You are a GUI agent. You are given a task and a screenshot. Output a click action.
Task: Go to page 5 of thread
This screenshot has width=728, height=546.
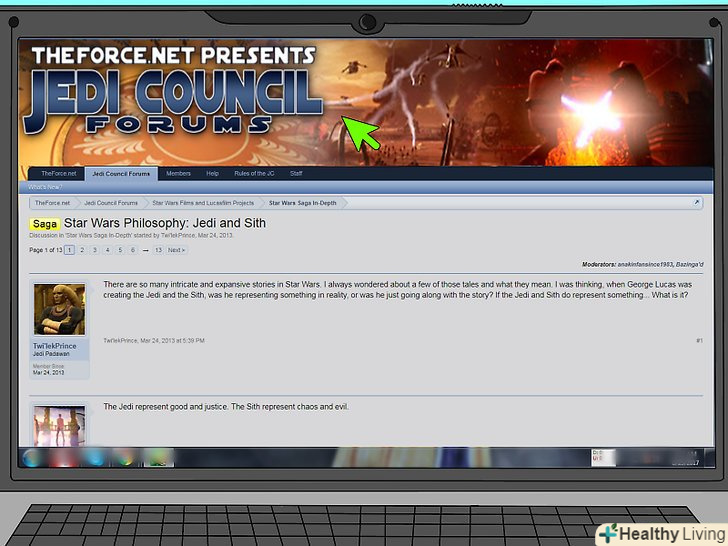[120, 250]
